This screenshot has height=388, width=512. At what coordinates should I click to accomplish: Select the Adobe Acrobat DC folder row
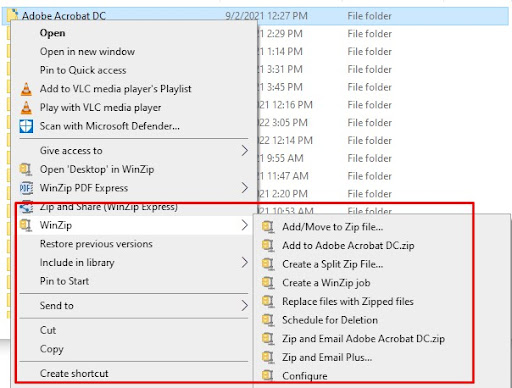point(255,16)
